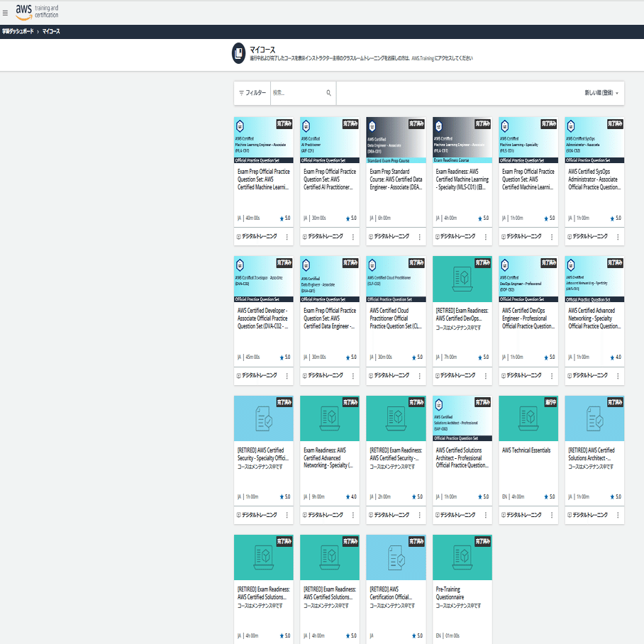Click the hexagon badge on Solutions Architect Professional card
Viewport: 644px width, 644px height.
pyautogui.click(x=438, y=404)
